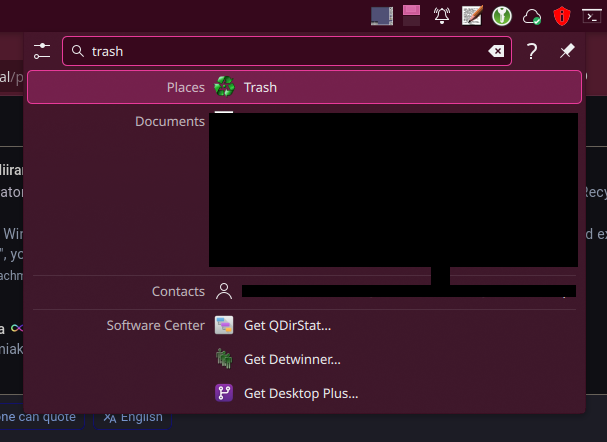Click the purple Desktop Plus icon

click(x=225, y=393)
